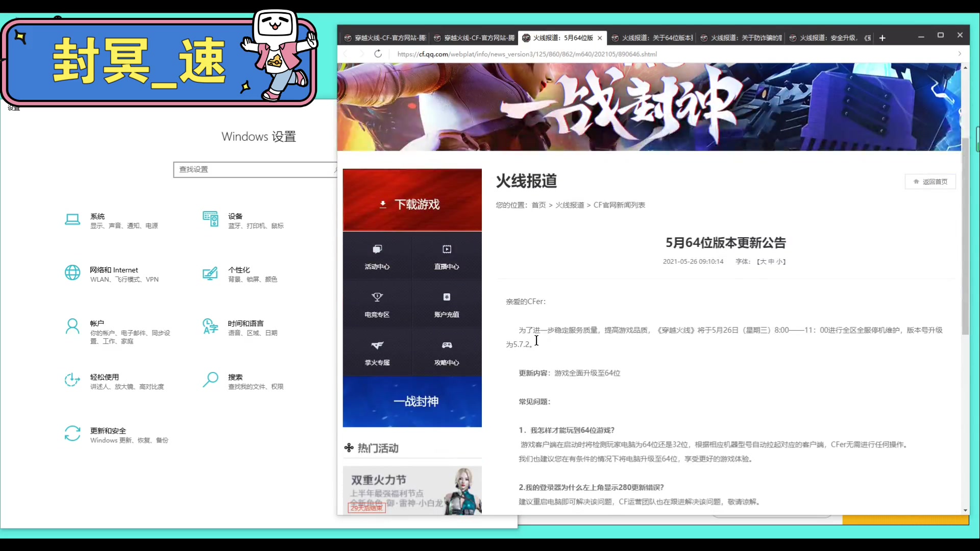Image resolution: width=980 pixels, height=551 pixels.
Task: Click the Windows 设置 heading
Action: coord(259,137)
